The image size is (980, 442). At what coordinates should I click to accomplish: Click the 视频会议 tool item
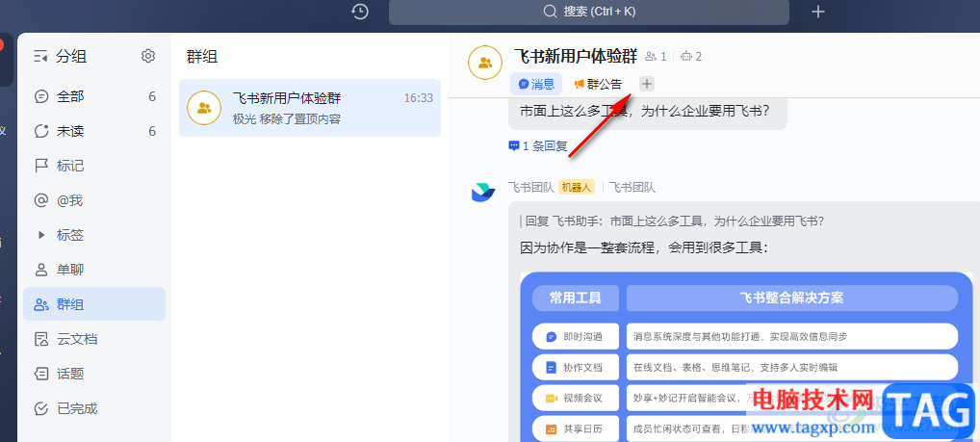[x=576, y=399]
